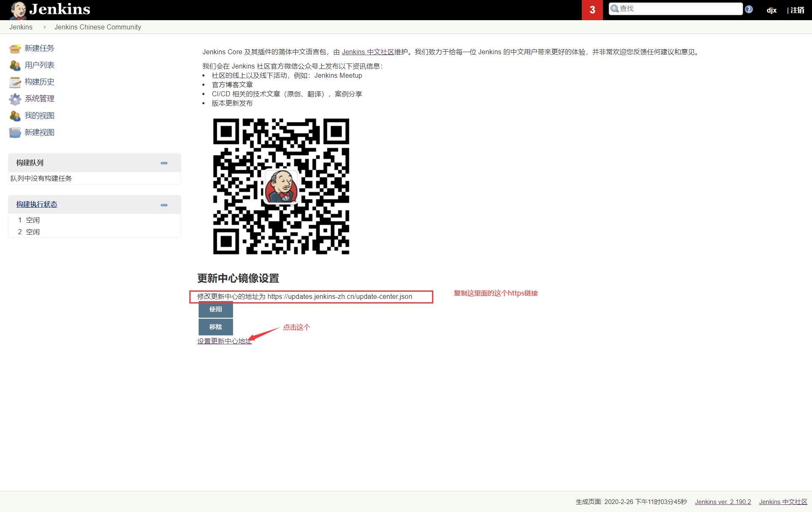Click the 移除 button

coord(215,327)
